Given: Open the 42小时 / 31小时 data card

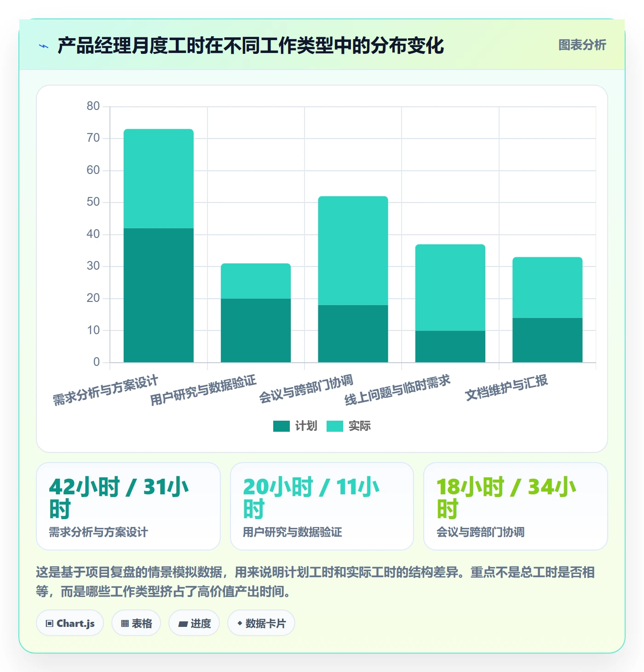Looking at the screenshot, I should (x=128, y=506).
